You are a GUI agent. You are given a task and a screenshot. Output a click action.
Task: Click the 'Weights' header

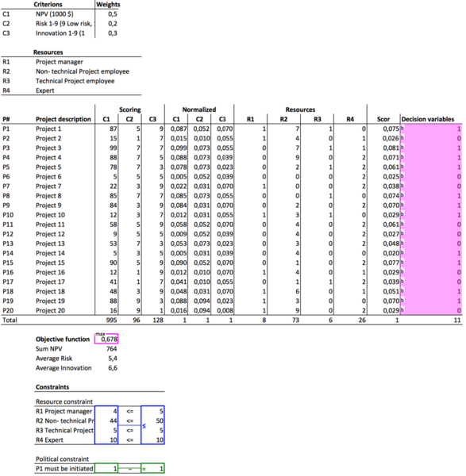coord(108,4)
